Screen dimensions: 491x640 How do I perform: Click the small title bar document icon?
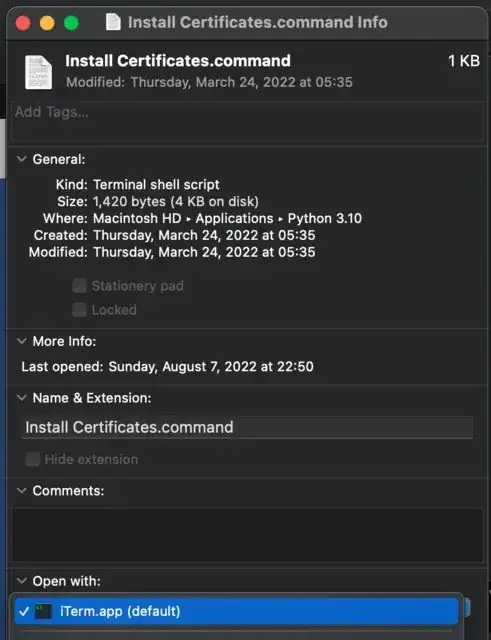pos(113,22)
